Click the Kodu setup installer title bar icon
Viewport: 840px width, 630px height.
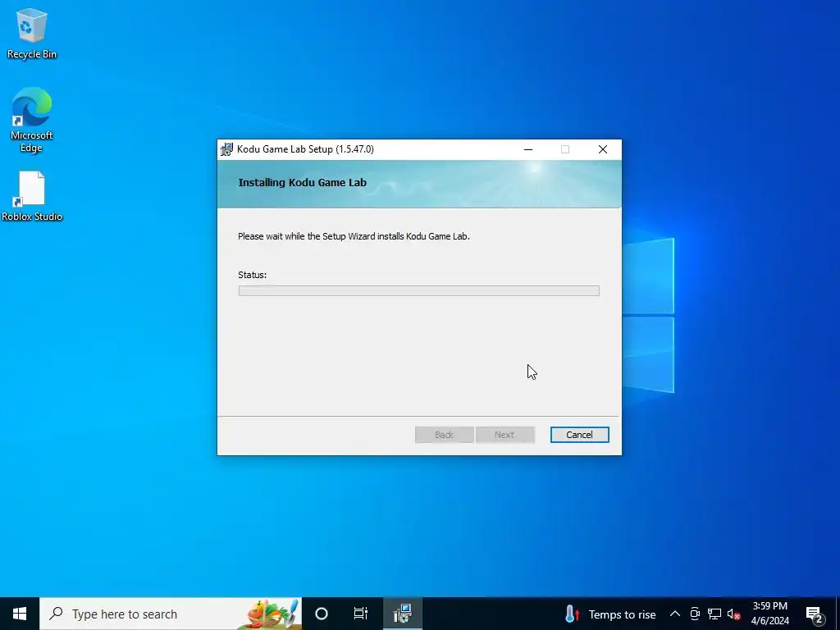click(226, 149)
